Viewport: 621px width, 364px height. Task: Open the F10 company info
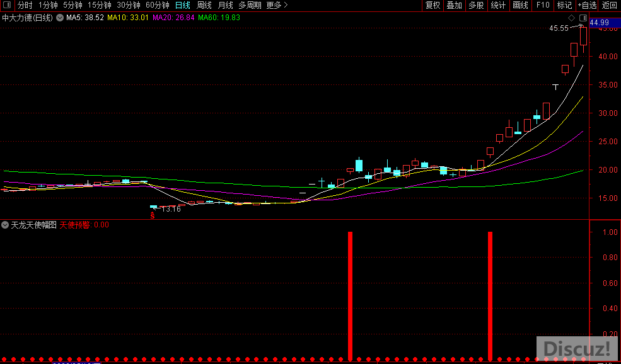(x=542, y=5)
